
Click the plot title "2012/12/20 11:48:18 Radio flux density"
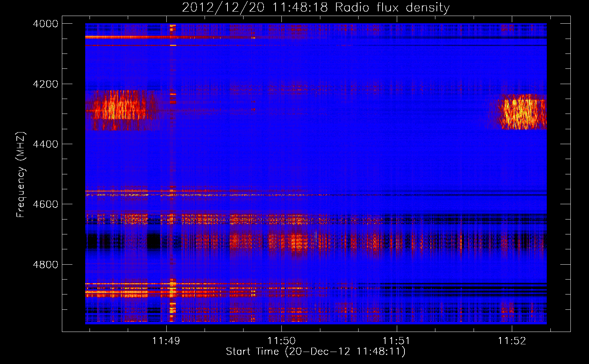pyautogui.click(x=316, y=7)
